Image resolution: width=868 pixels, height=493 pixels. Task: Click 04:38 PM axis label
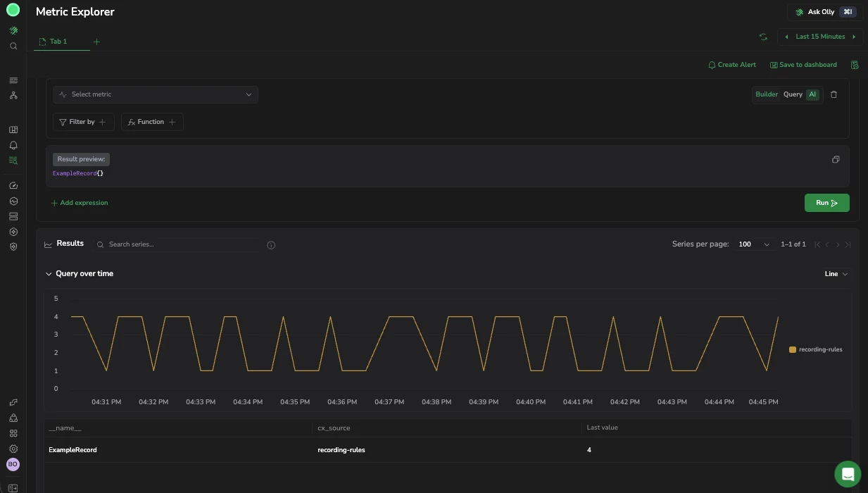436,402
